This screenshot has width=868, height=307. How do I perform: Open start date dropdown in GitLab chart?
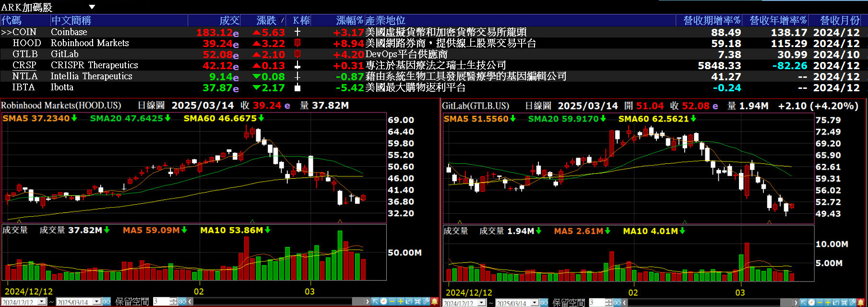coord(482,303)
